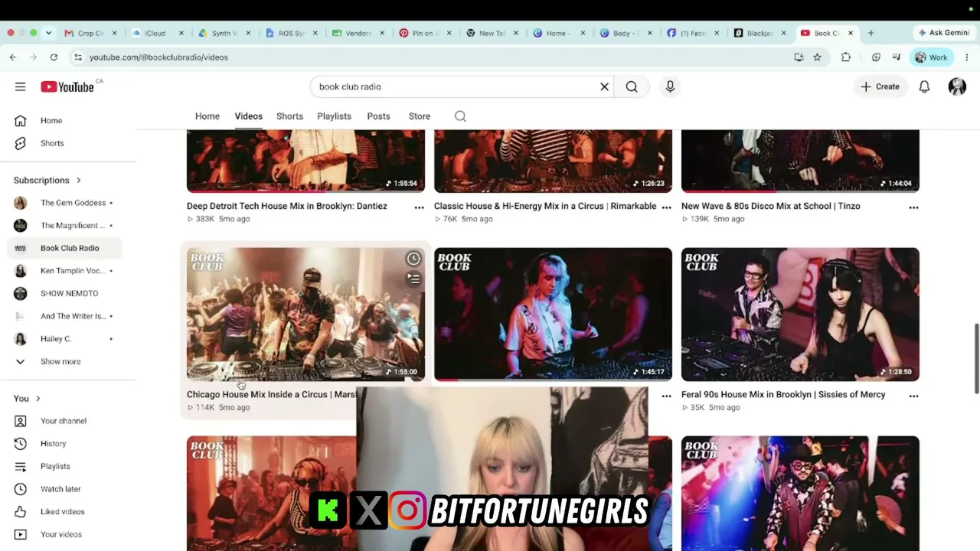The image size is (980, 551).
Task: Open the Work profile button
Action: click(x=931, y=57)
